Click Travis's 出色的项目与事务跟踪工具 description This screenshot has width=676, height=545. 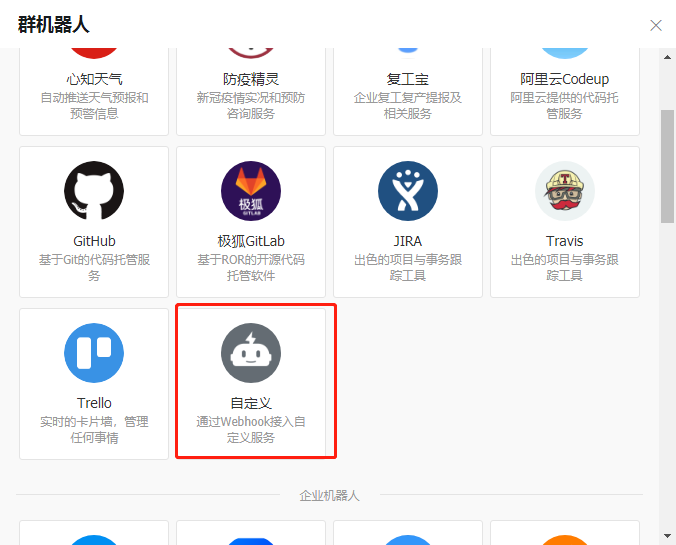[x=565, y=267]
